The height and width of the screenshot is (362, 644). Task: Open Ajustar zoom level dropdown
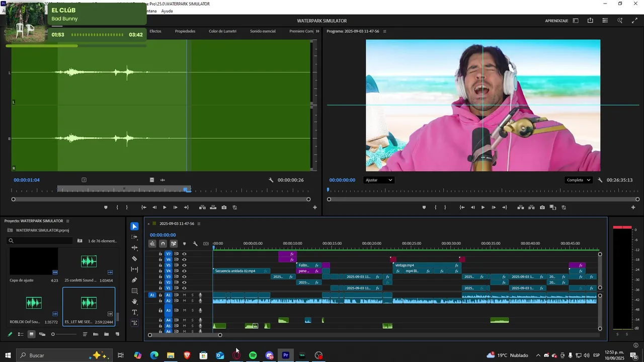[378, 180]
